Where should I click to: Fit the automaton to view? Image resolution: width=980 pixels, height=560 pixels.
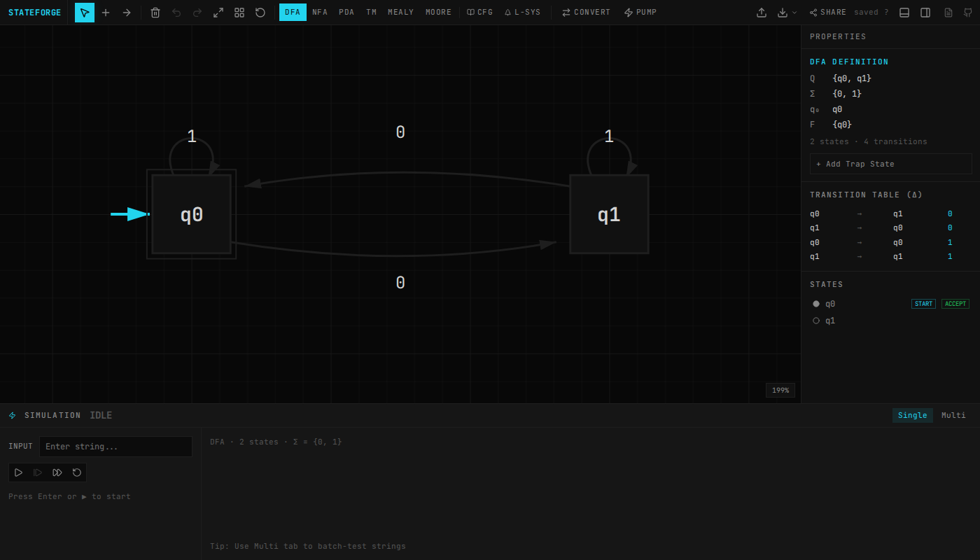click(218, 12)
